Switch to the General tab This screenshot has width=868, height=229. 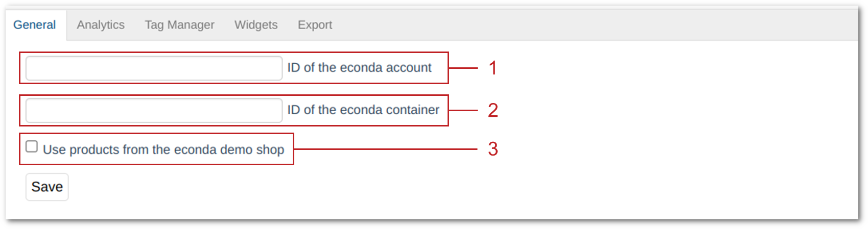(34, 25)
